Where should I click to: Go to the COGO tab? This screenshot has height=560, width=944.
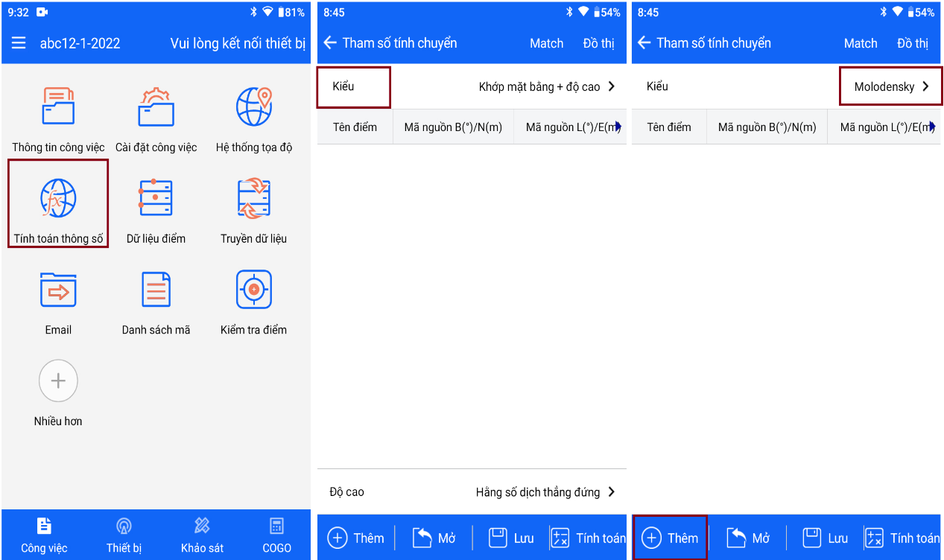(x=276, y=535)
